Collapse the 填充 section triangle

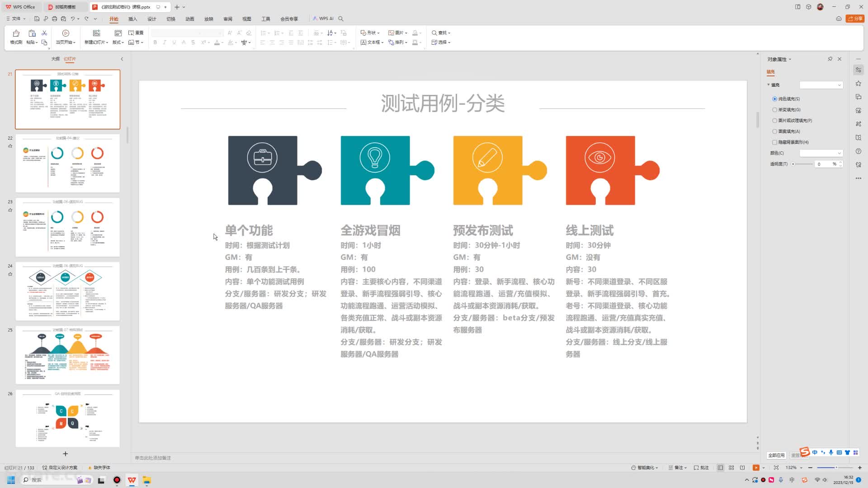[x=768, y=85]
